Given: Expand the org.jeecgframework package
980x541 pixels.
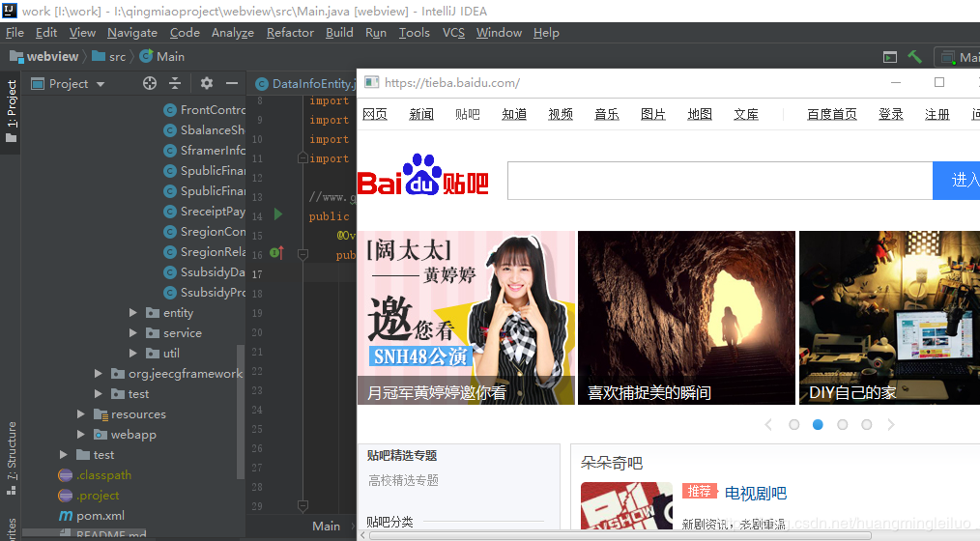Looking at the screenshot, I should tap(99, 374).
